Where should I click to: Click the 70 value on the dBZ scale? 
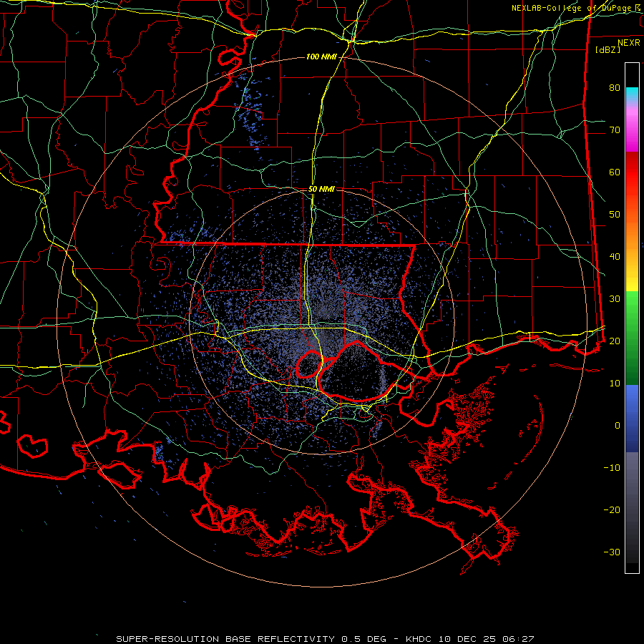[x=615, y=130]
